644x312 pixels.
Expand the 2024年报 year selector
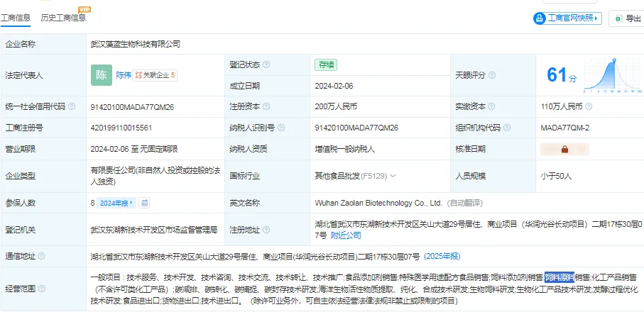point(116,203)
